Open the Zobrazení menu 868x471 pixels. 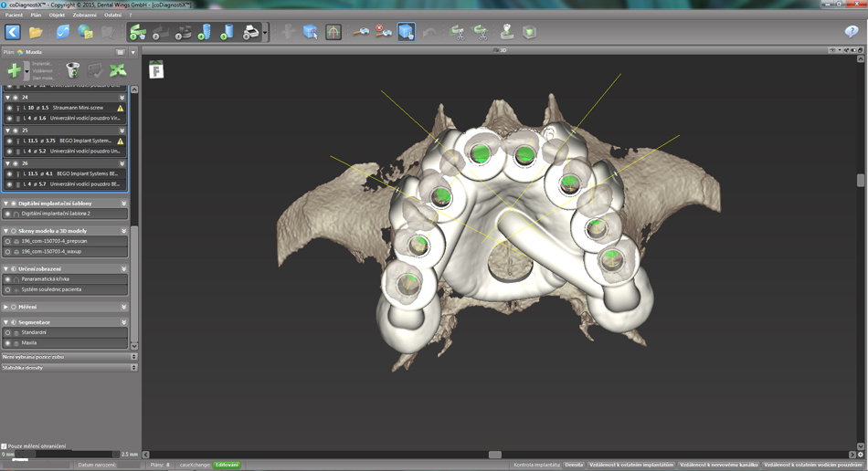pos(84,15)
